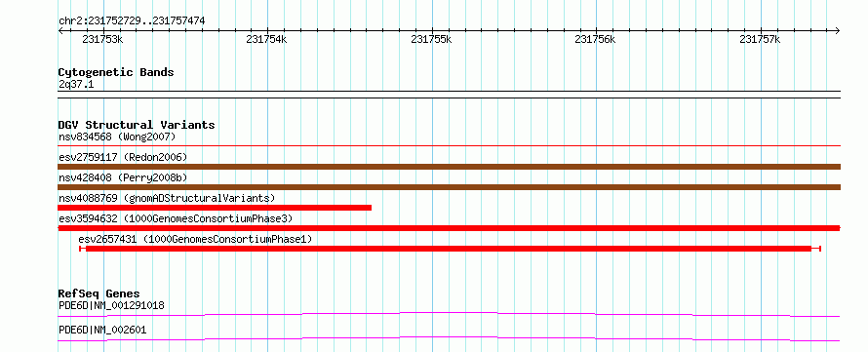Click esv3594632 (1000GenomesConsortiumPhase3) label
Viewport: 868px width, 352px height.
176,218
